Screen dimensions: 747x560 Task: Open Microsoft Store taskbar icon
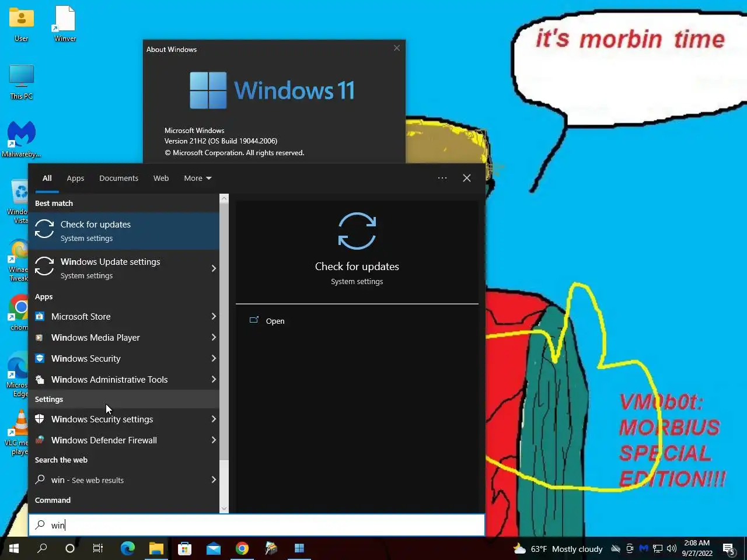coord(184,548)
